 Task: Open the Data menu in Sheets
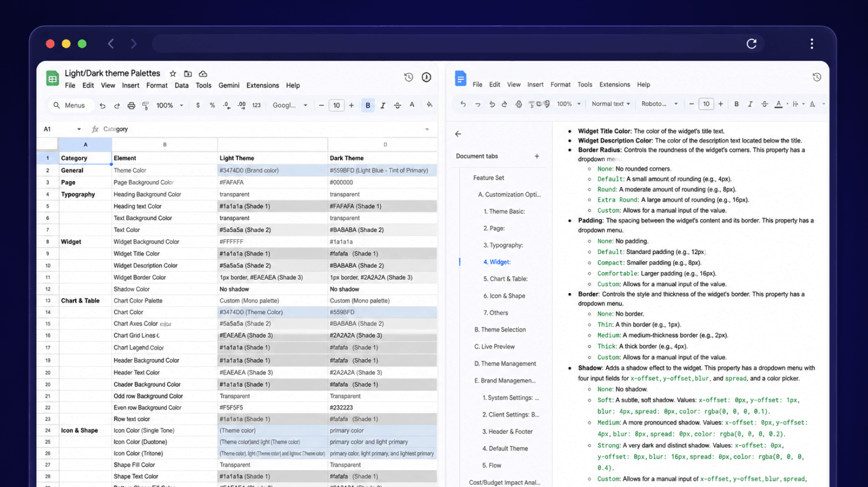(x=181, y=86)
